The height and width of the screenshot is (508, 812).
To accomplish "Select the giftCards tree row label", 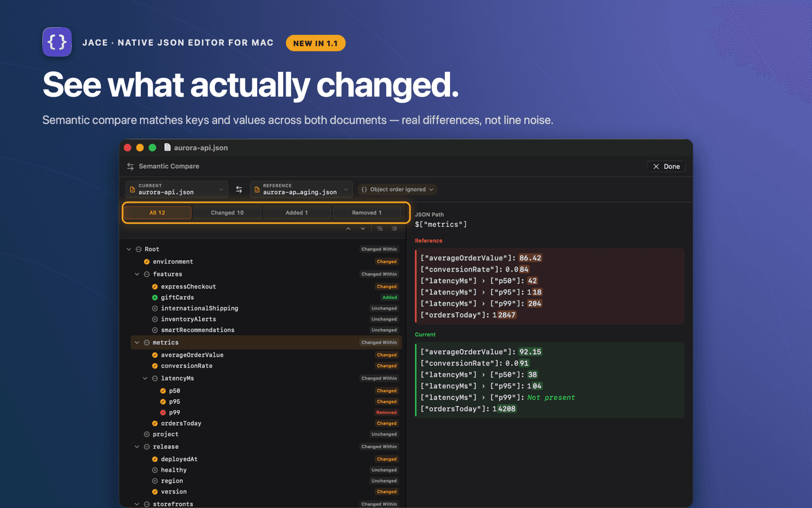I will (177, 297).
